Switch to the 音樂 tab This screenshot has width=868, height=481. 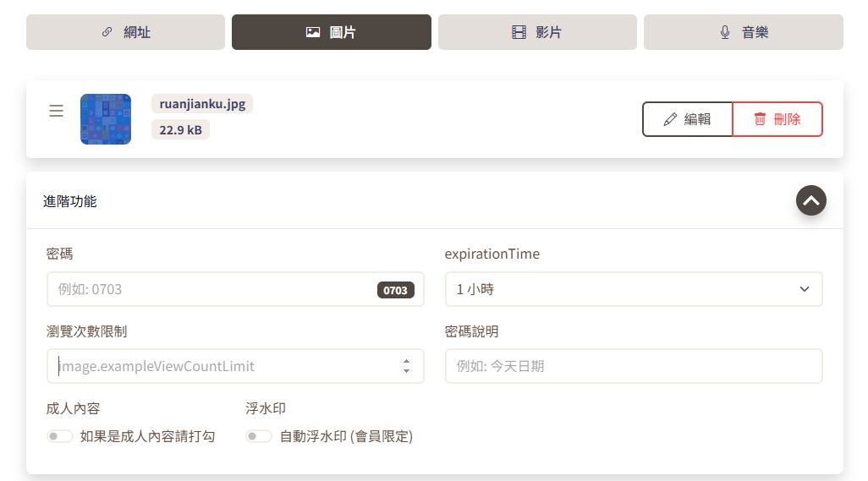click(743, 32)
